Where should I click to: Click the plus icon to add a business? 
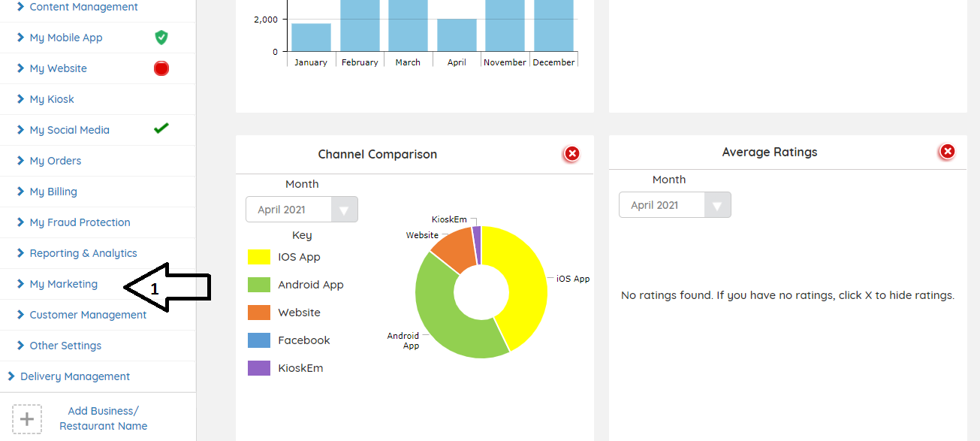tap(27, 418)
